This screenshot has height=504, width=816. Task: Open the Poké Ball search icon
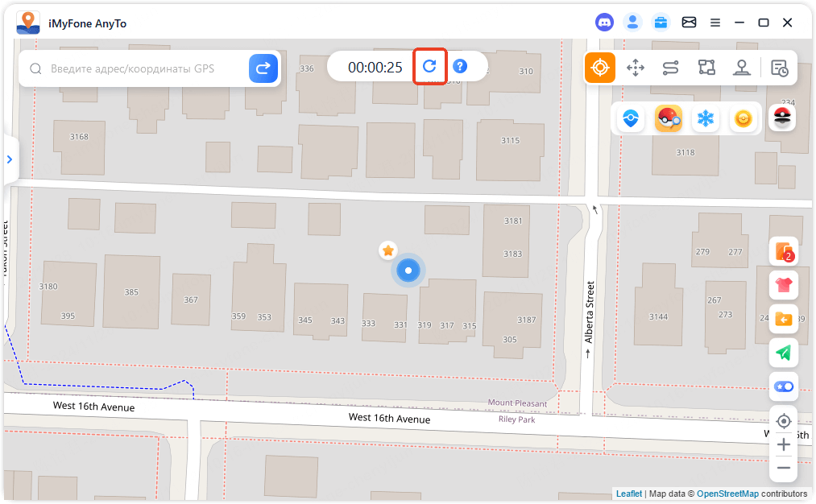[669, 118]
